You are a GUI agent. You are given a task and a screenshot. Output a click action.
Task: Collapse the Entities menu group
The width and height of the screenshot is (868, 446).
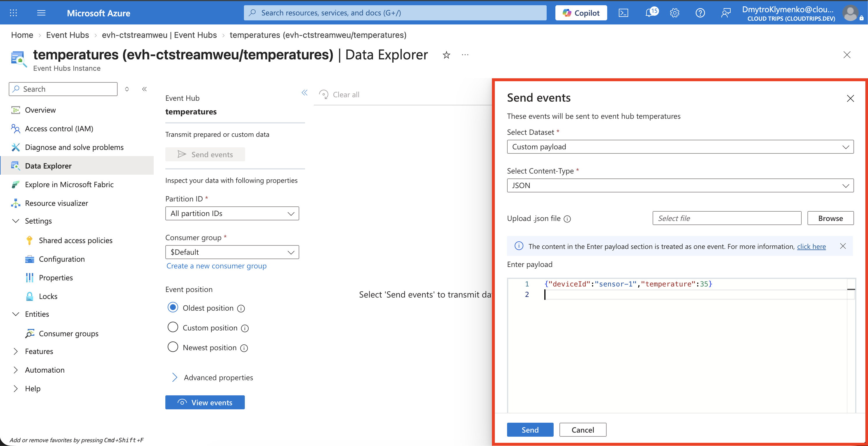[x=15, y=314]
